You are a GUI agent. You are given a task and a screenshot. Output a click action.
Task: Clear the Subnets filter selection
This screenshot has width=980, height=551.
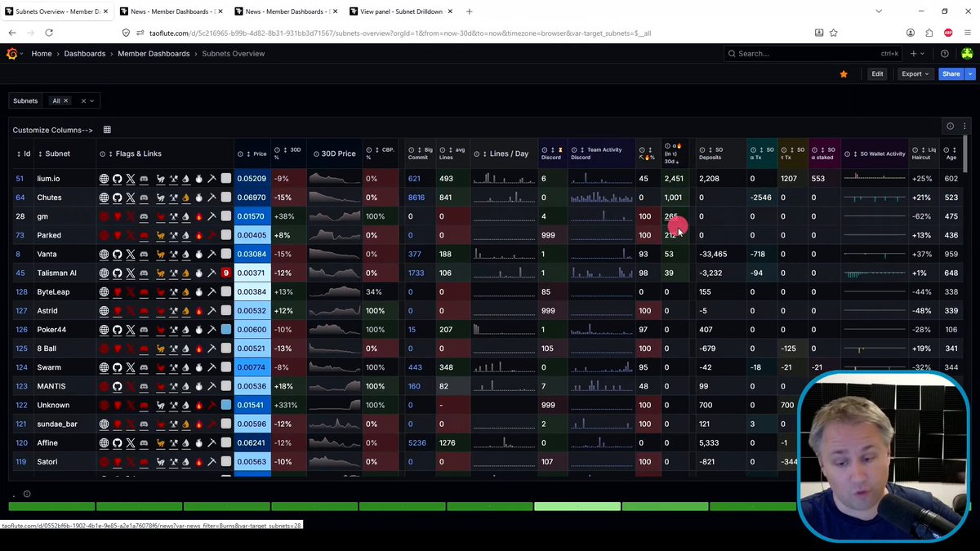click(82, 101)
